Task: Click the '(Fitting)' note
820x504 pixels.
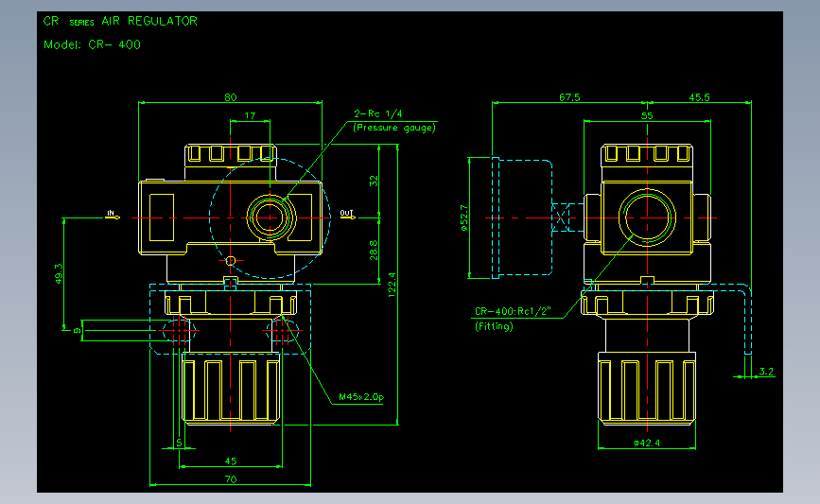Action: tap(494, 326)
